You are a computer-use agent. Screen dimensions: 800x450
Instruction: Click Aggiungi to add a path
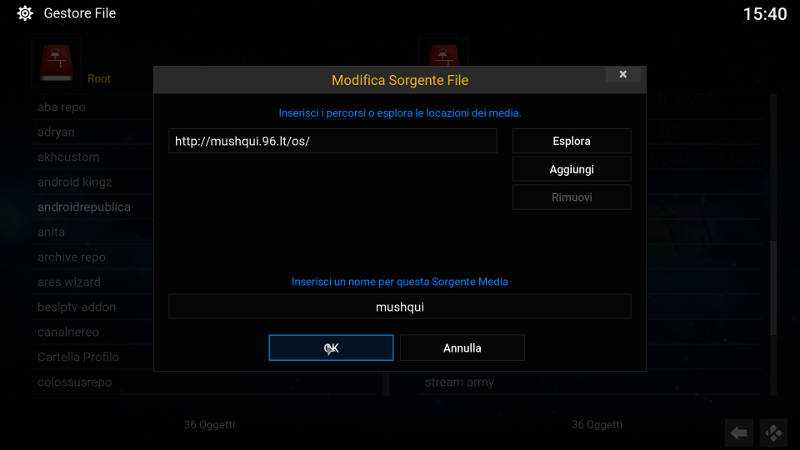click(x=571, y=169)
